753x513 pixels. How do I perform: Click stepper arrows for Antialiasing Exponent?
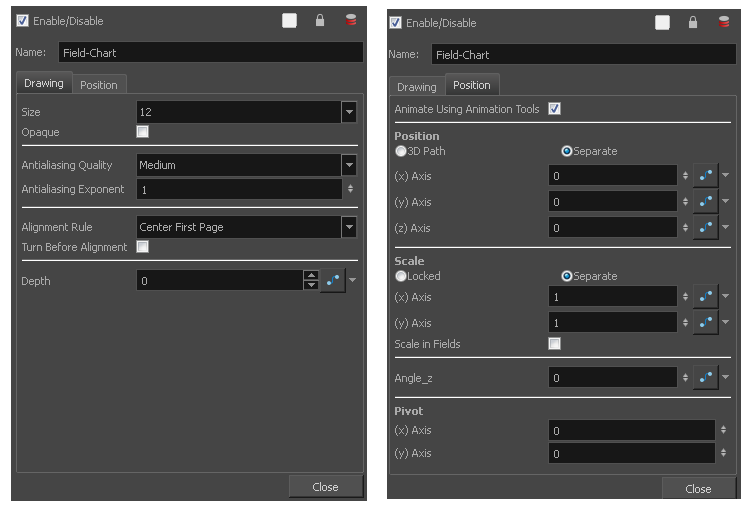[x=351, y=189]
